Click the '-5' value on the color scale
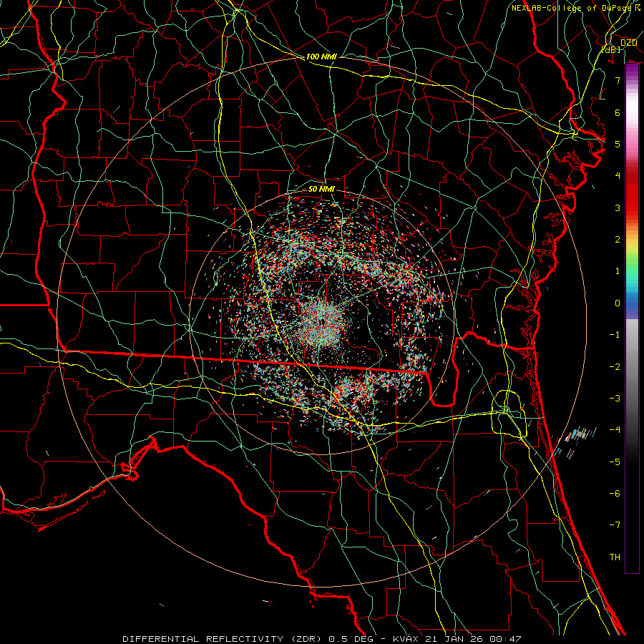 (x=615, y=462)
